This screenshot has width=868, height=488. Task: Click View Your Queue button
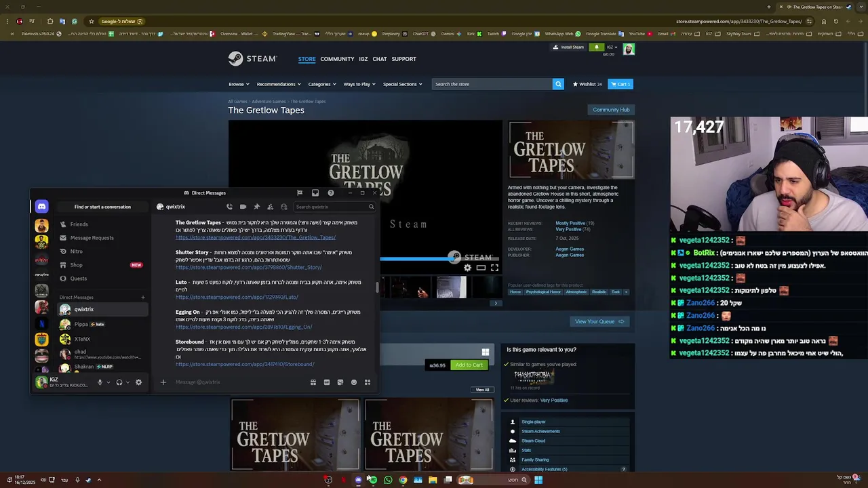(x=599, y=322)
